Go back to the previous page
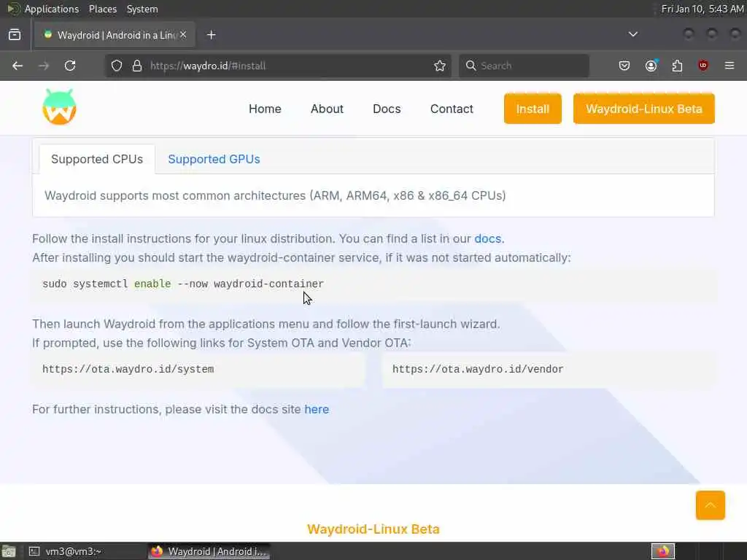The image size is (747, 560). coord(18,66)
